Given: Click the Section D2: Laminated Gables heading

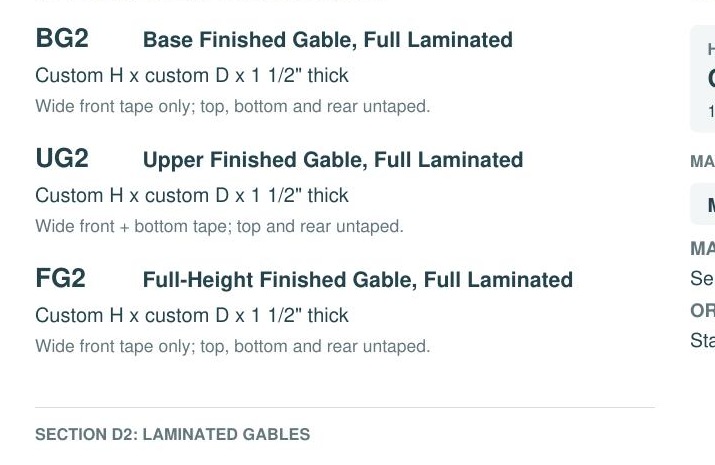Looking at the screenshot, I should click(172, 434).
